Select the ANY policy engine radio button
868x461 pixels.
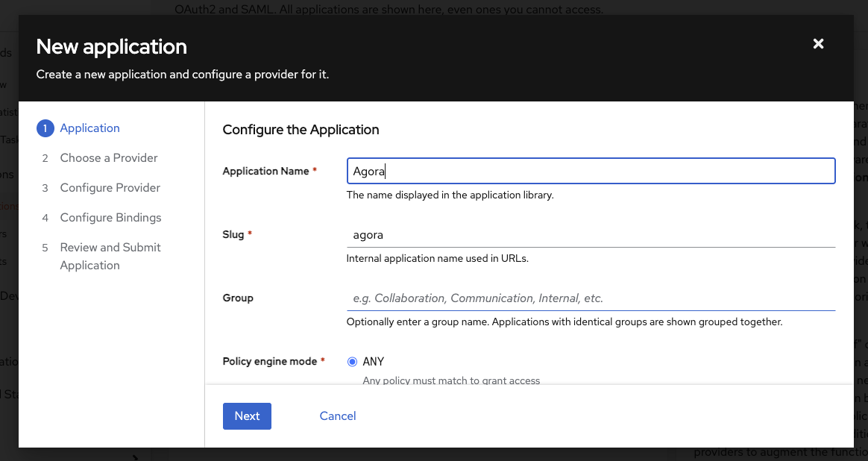coord(353,362)
